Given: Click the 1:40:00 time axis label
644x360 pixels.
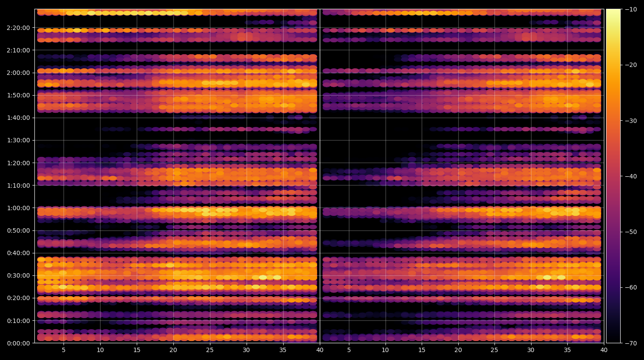Looking at the screenshot, I should coord(19,118).
